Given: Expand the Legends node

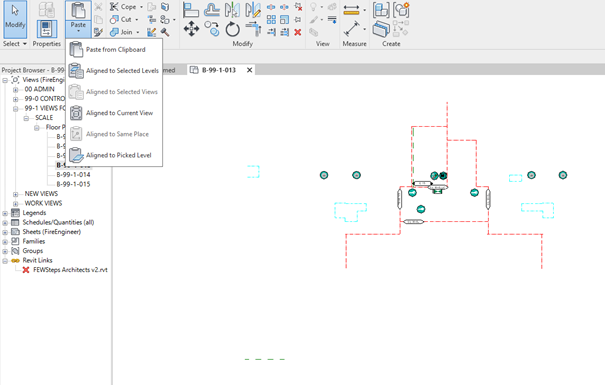Looking at the screenshot, I should (5, 213).
